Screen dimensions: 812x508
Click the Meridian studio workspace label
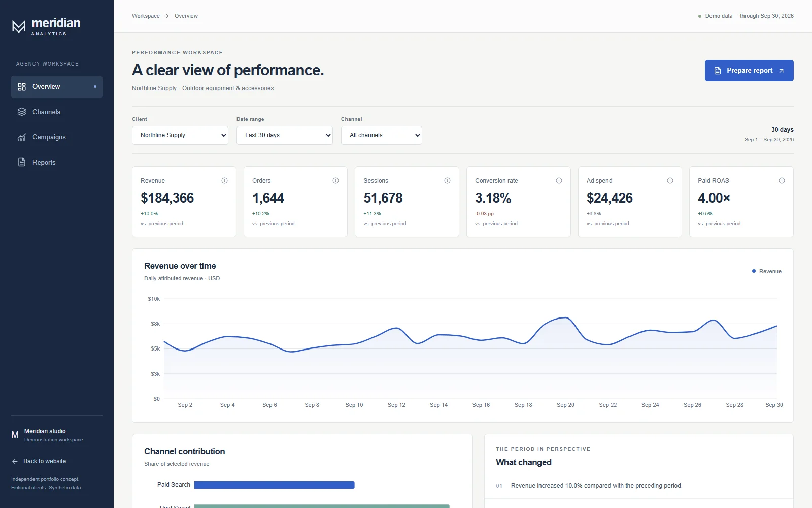pos(45,431)
